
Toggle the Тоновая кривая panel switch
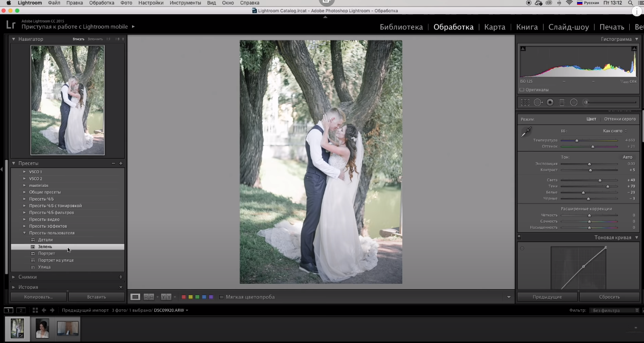click(x=519, y=237)
